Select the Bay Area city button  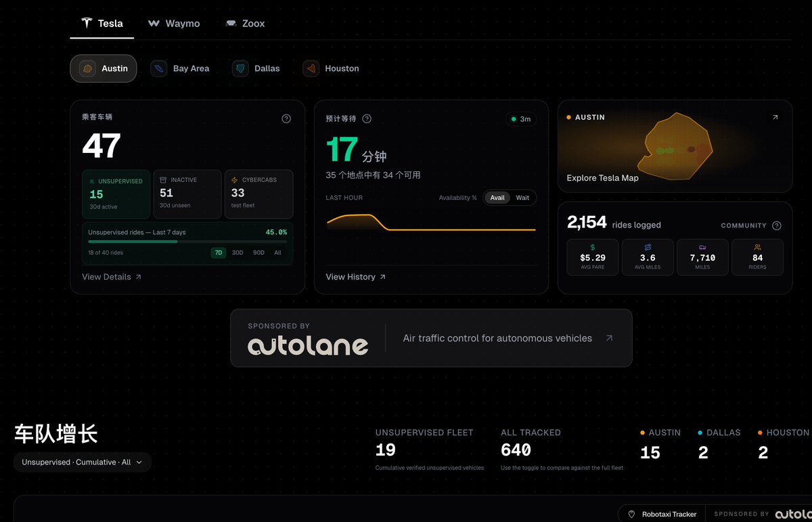(x=181, y=68)
